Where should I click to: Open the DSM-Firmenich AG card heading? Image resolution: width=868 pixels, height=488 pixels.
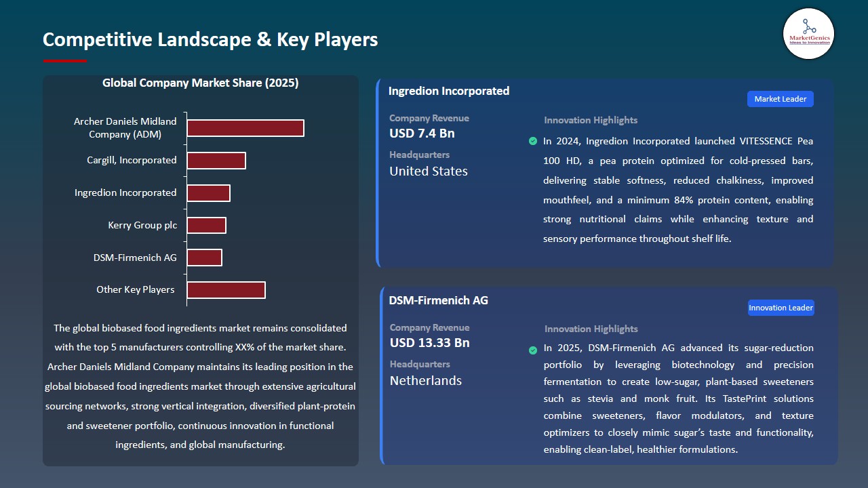(x=438, y=300)
